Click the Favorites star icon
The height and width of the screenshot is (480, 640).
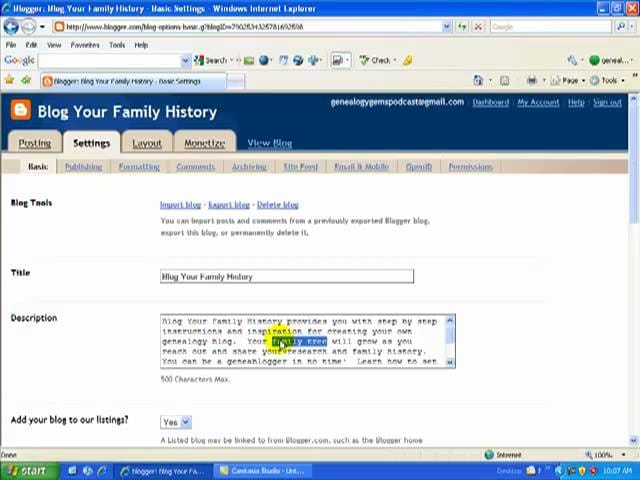(x=10, y=81)
